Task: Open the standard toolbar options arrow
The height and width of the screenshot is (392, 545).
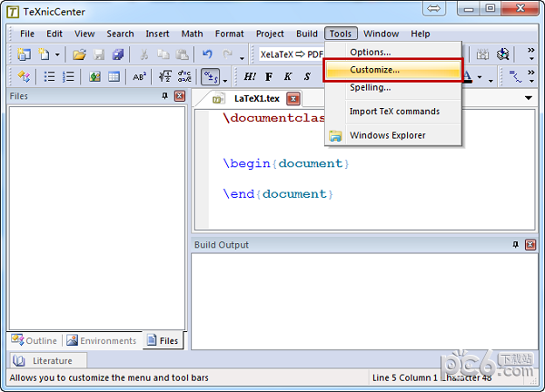Action: tap(242, 58)
